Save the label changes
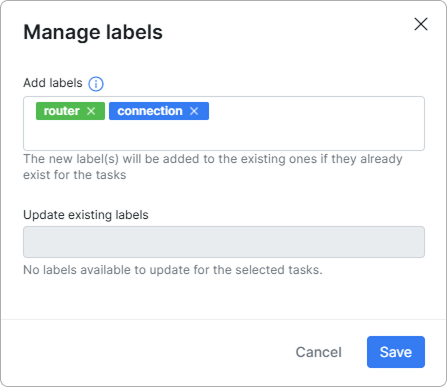The height and width of the screenshot is (387, 447). click(396, 352)
